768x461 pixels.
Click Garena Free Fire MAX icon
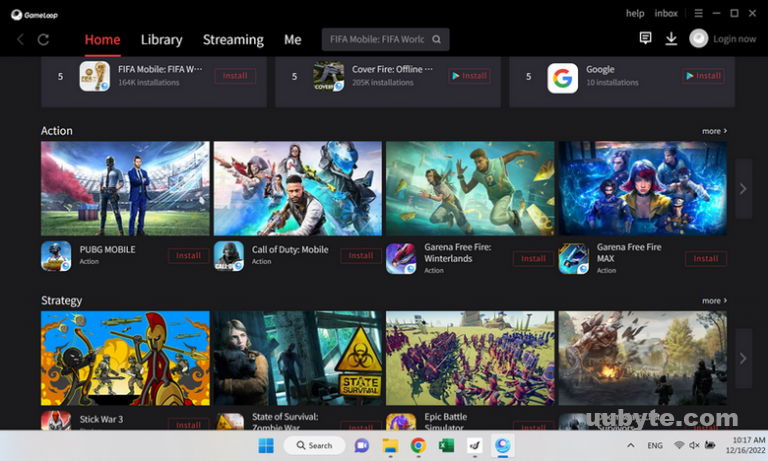[x=574, y=259]
